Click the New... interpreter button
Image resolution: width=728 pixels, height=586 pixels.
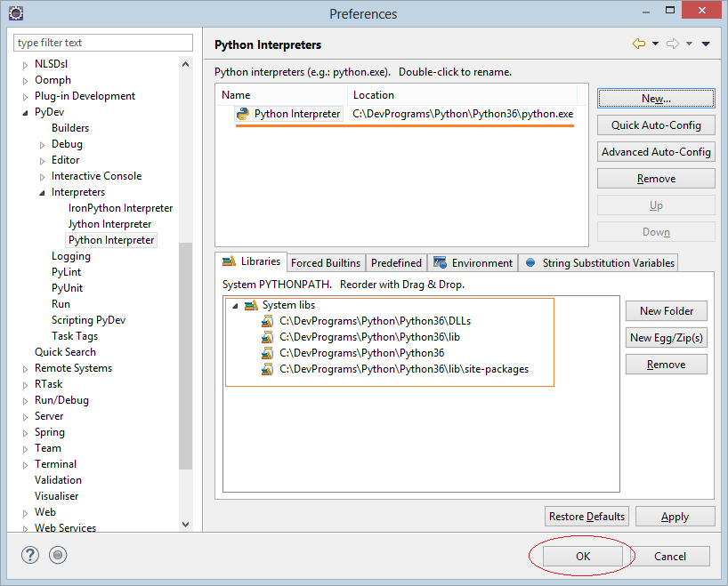(656, 99)
